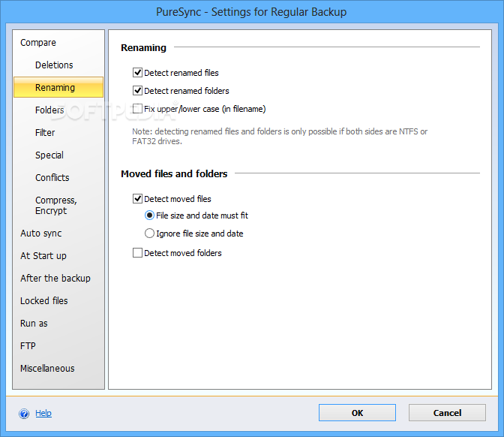Image resolution: width=504 pixels, height=437 pixels.
Task: Confirm settings with the OK button
Action: point(357,412)
